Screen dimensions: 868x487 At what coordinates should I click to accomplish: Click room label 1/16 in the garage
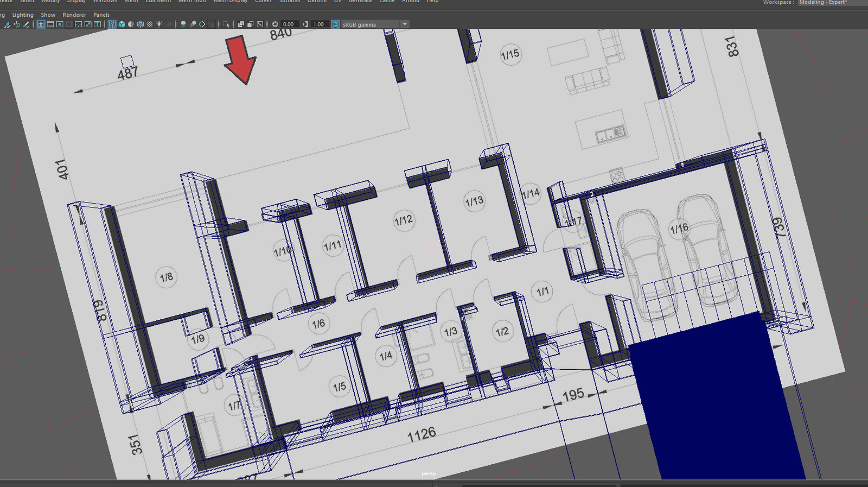pyautogui.click(x=679, y=229)
